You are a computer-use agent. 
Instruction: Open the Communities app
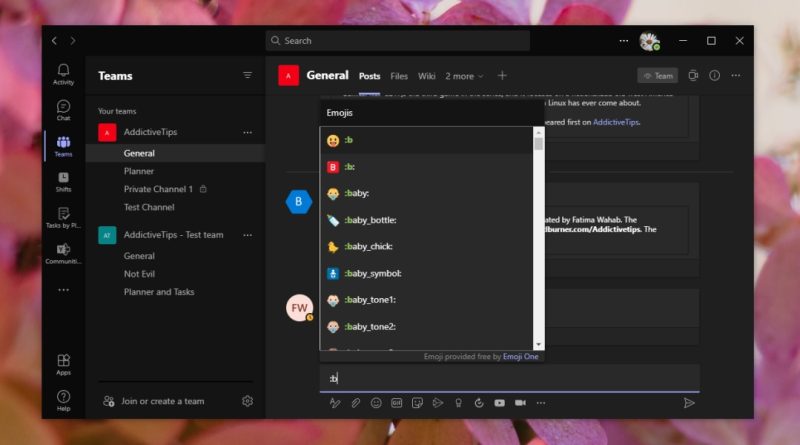(x=63, y=254)
